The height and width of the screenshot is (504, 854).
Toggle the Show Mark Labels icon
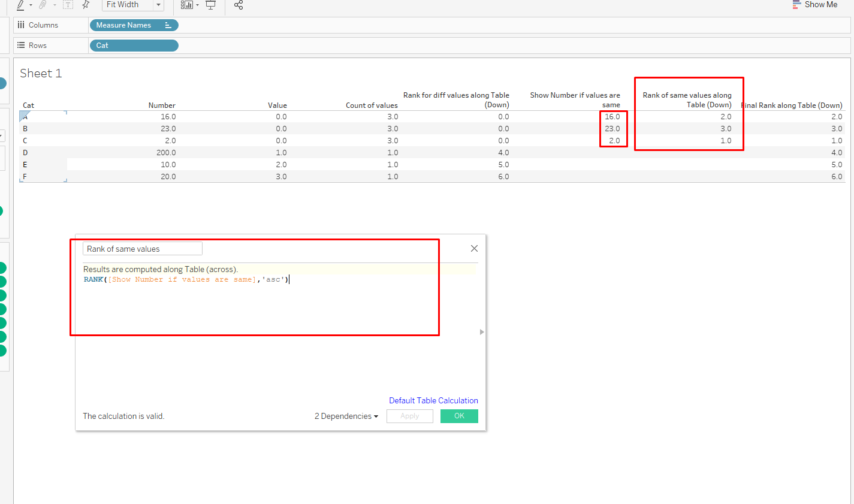[x=68, y=5]
